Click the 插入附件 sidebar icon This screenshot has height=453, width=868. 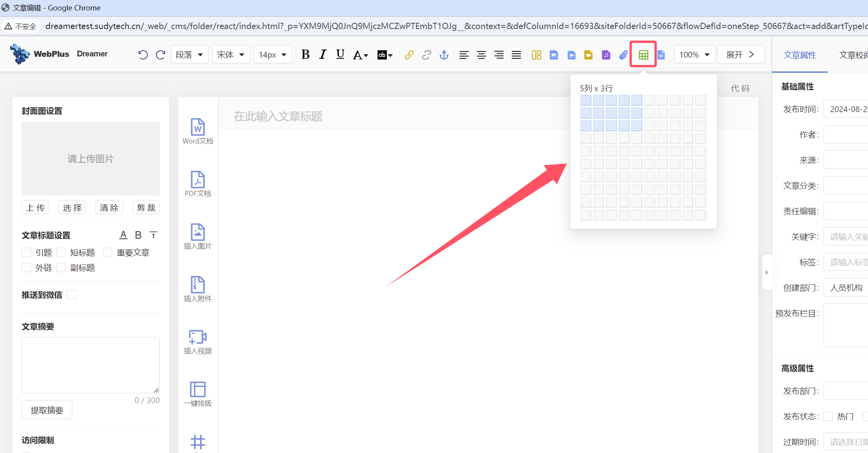[x=198, y=289]
